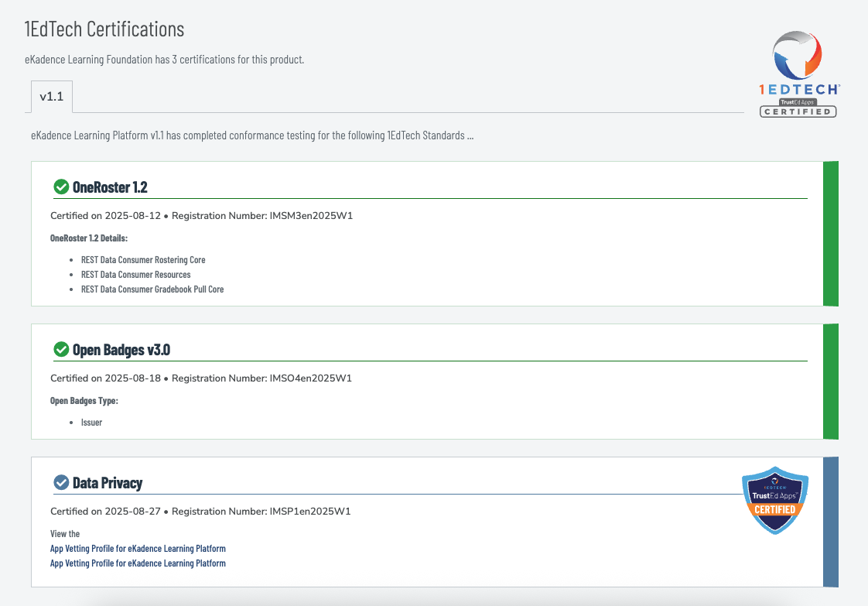
Task: Click the green checkmark beside OneRoster 1.2
Action: tap(61, 187)
